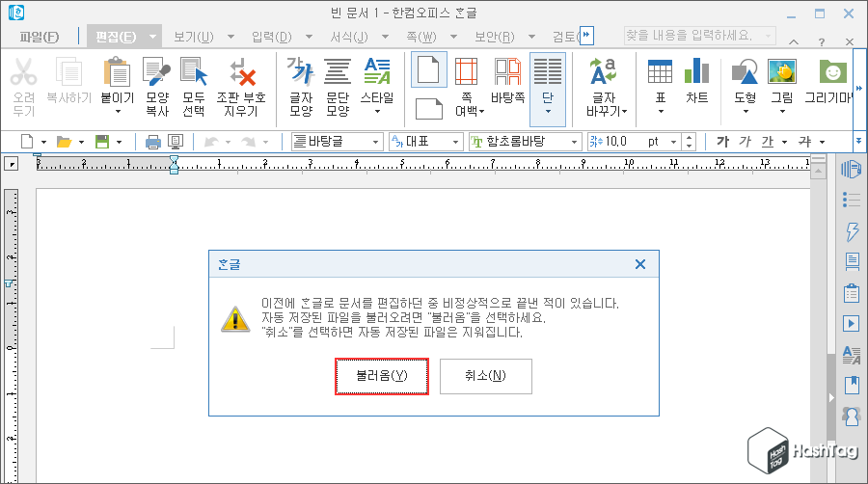This screenshot has height=484, width=868.
Task: Click the font size stepper up arrow
Action: point(689,138)
